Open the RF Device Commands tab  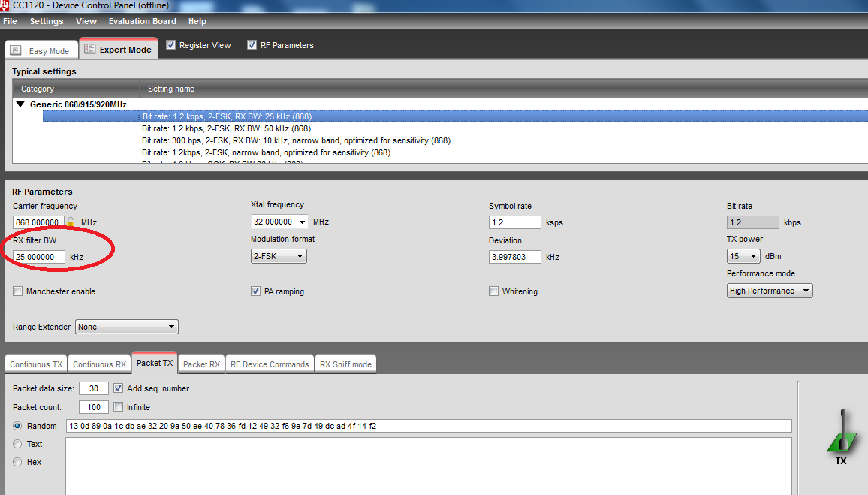tap(270, 364)
